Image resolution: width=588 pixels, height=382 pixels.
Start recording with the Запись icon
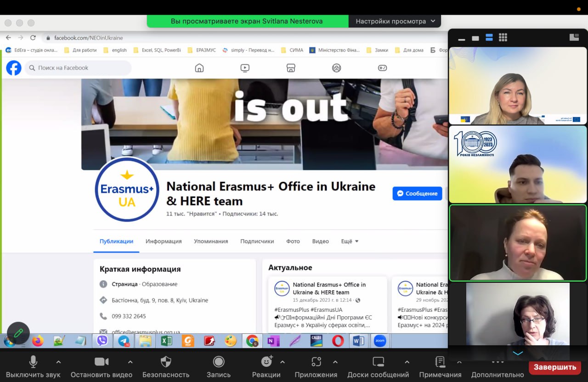[x=219, y=362]
